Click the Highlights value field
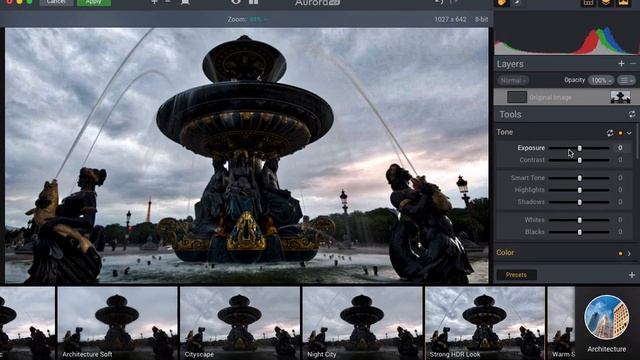The image size is (640, 360). (x=620, y=189)
